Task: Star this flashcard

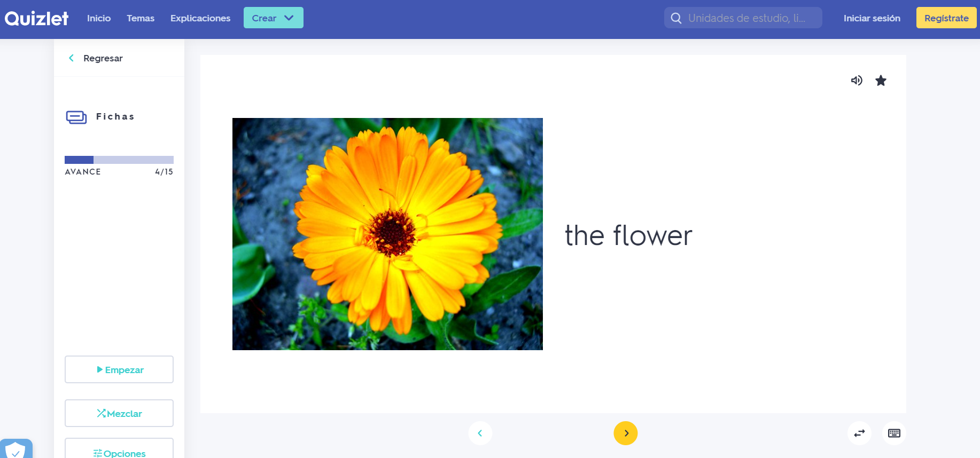Action: coord(881,81)
